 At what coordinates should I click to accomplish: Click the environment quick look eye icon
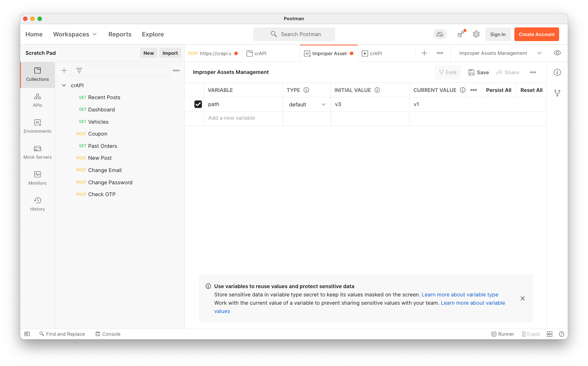pyautogui.click(x=557, y=53)
